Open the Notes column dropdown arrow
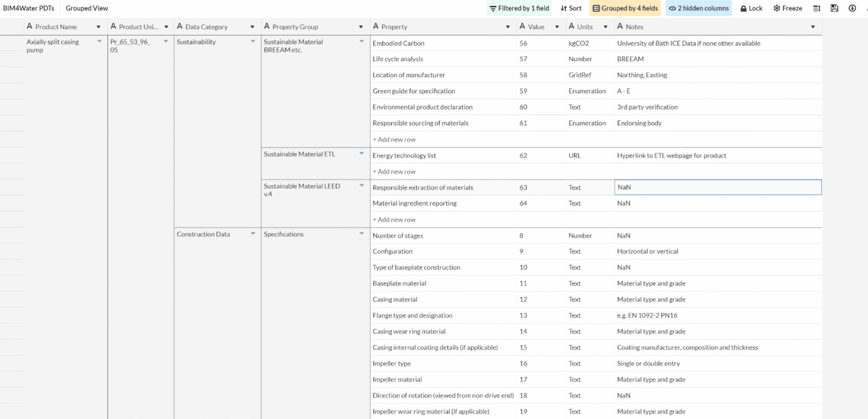868x419 pixels. [x=813, y=27]
